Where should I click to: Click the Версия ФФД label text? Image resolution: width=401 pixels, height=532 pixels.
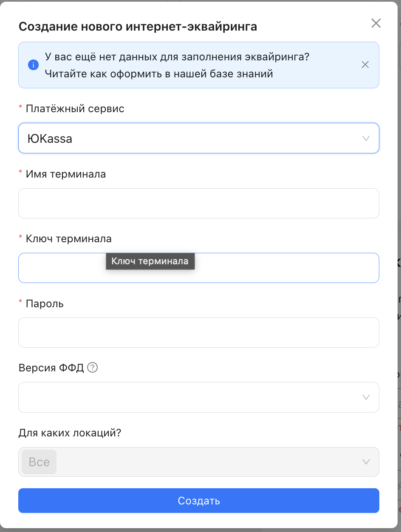pyautogui.click(x=51, y=368)
